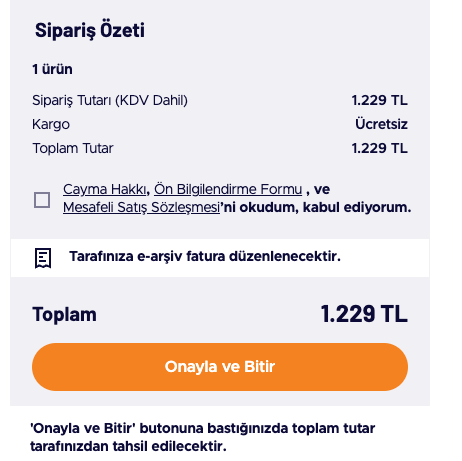This screenshot has height=461, width=462.
Task: Select the '1 ürün' item count text
Action: pyautogui.click(x=52, y=69)
